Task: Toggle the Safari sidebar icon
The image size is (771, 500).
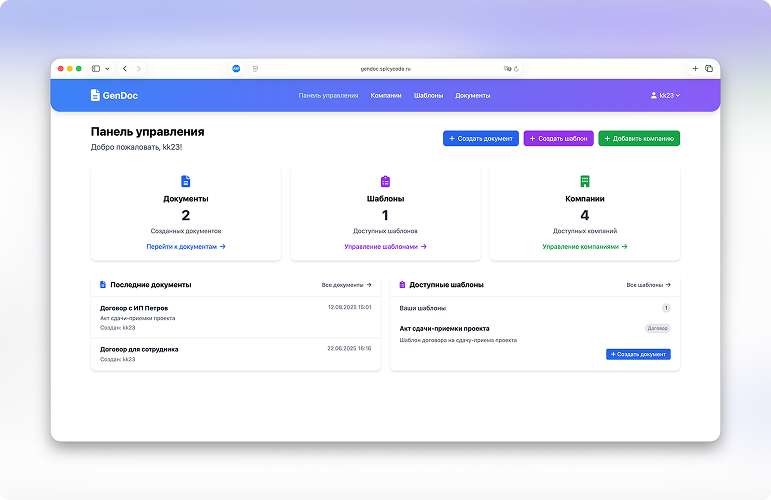Action: coord(96,68)
